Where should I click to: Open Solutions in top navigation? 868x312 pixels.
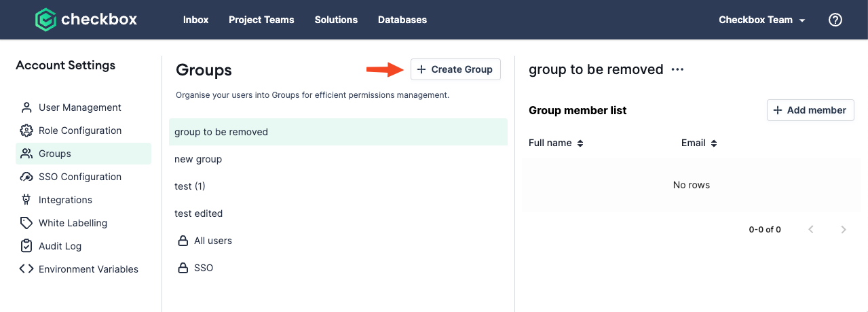pos(336,20)
